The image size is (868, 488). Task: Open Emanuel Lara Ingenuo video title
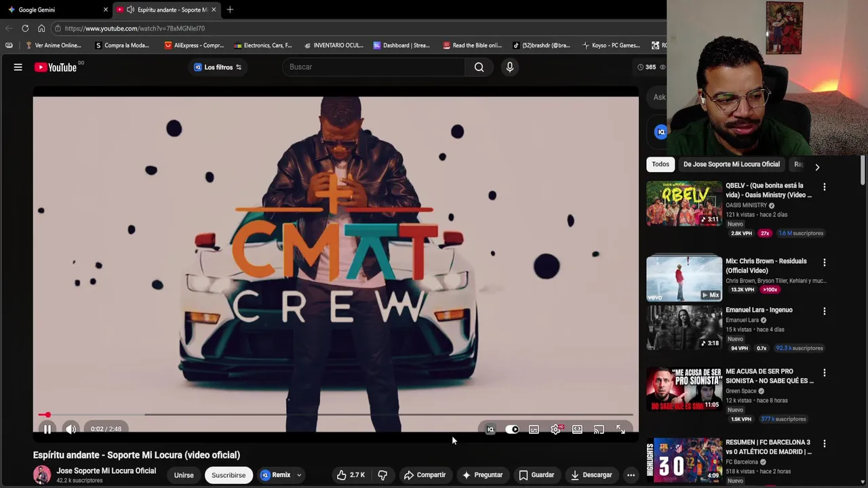coord(759,310)
